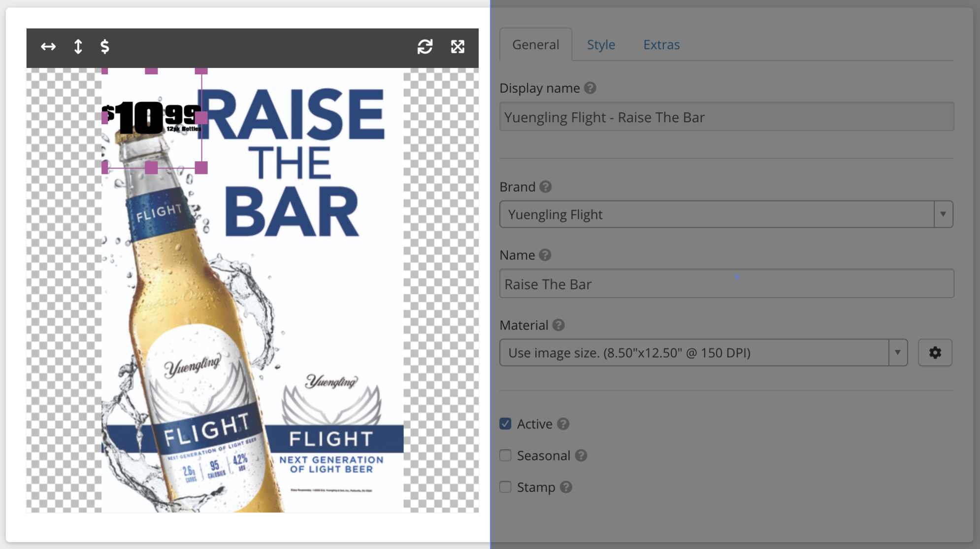Click the RAISE THE BAR poster image
The image size is (980, 549).
pyautogui.click(x=253, y=290)
